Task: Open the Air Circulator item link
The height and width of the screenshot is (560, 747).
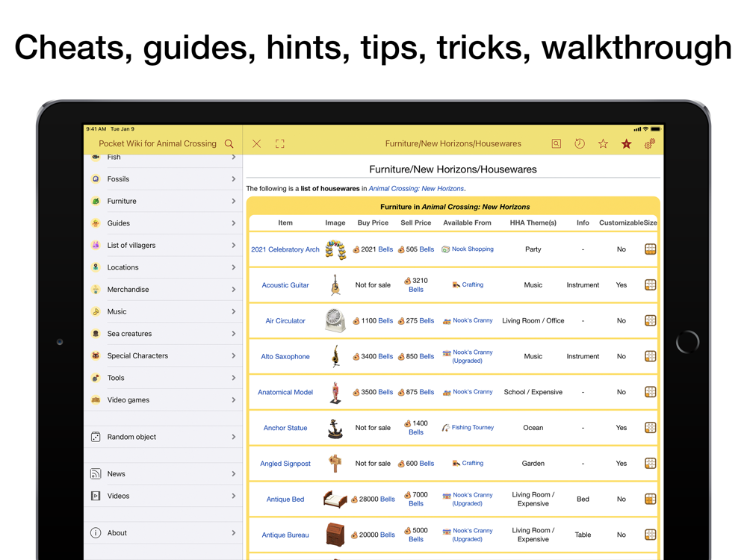Action: click(x=285, y=321)
